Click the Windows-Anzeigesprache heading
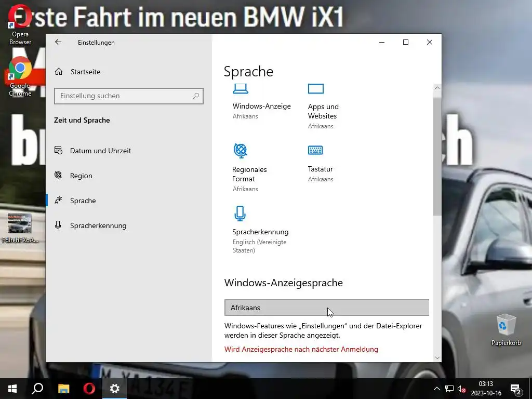 283,283
